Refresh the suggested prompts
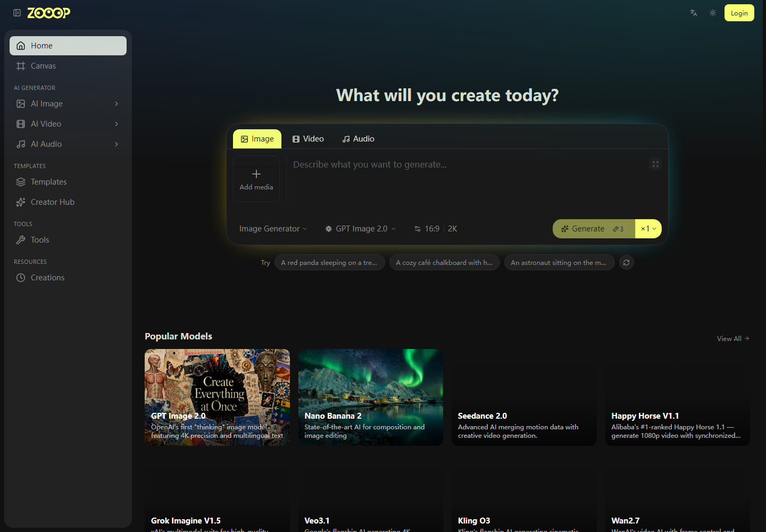766x532 pixels. click(627, 263)
